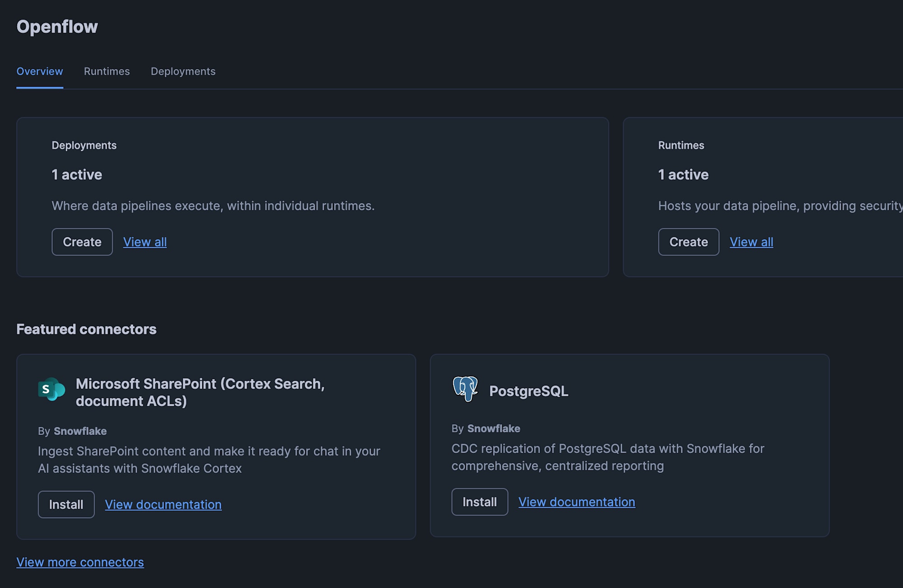Click the PostgreSQL connector title
The width and height of the screenshot is (903, 588).
(529, 391)
